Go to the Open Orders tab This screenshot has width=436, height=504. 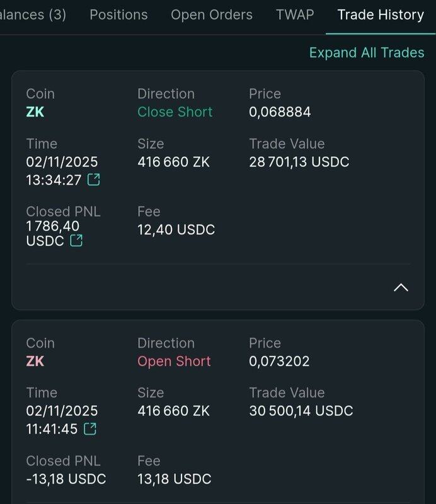coord(212,14)
